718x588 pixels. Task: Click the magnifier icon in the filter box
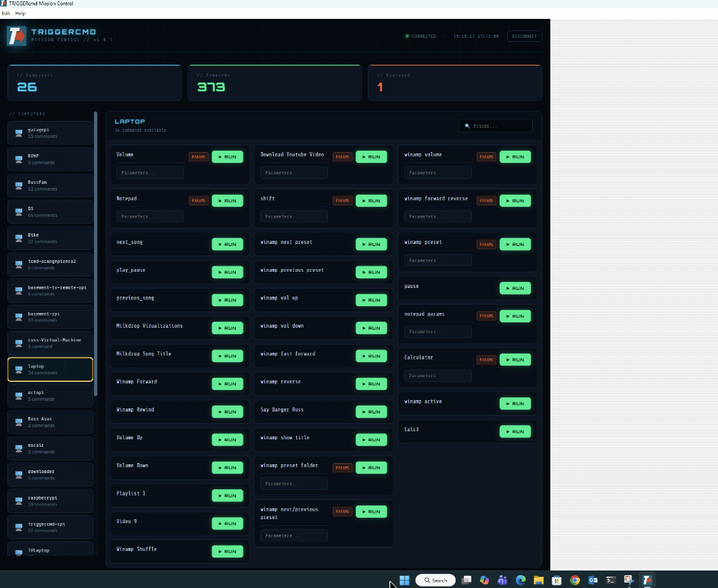pyautogui.click(x=467, y=126)
